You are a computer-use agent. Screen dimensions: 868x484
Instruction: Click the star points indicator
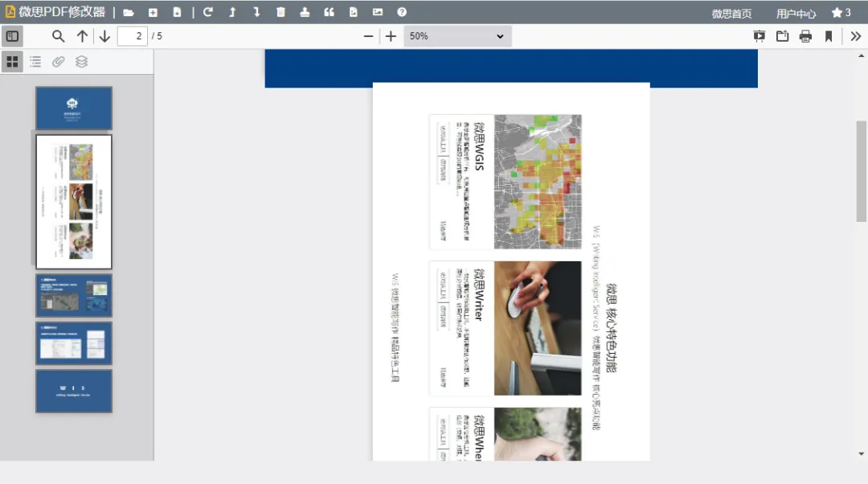click(x=841, y=12)
